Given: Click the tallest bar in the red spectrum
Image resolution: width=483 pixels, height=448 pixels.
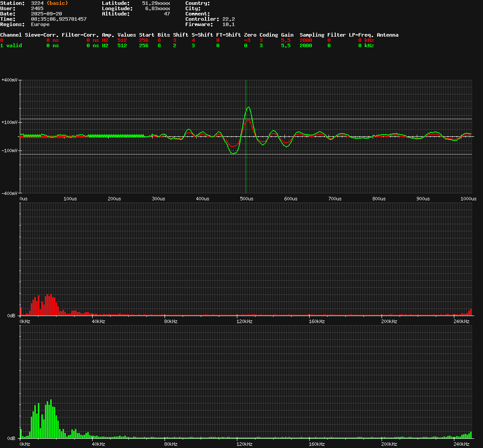Looking at the screenshot, I should point(51,305).
